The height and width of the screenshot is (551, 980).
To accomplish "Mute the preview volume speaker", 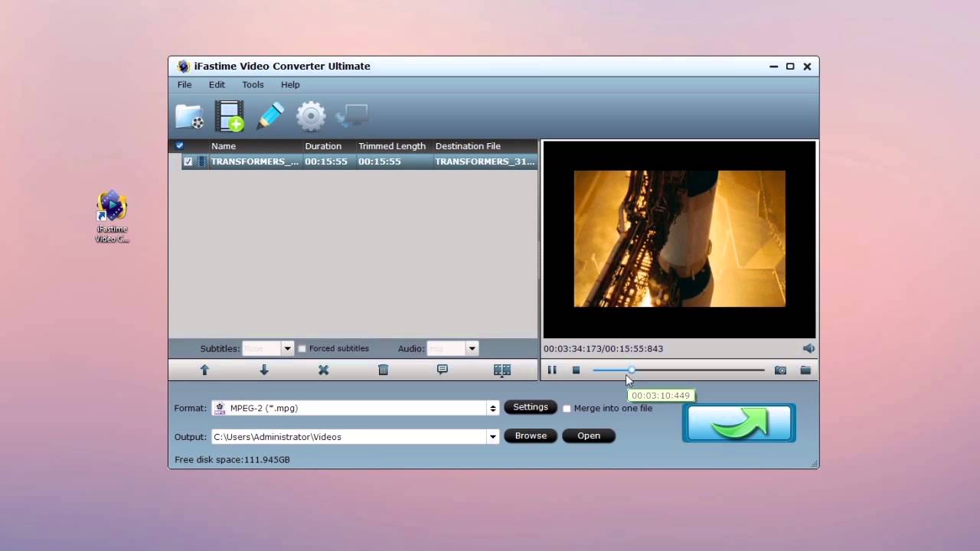I will [808, 348].
